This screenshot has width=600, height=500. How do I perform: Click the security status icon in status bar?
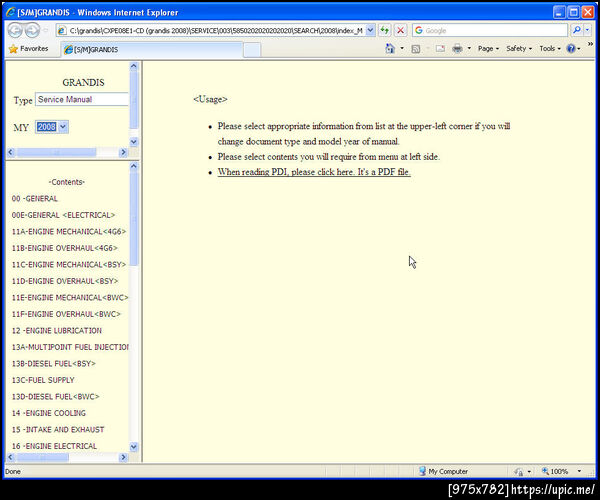[518, 471]
